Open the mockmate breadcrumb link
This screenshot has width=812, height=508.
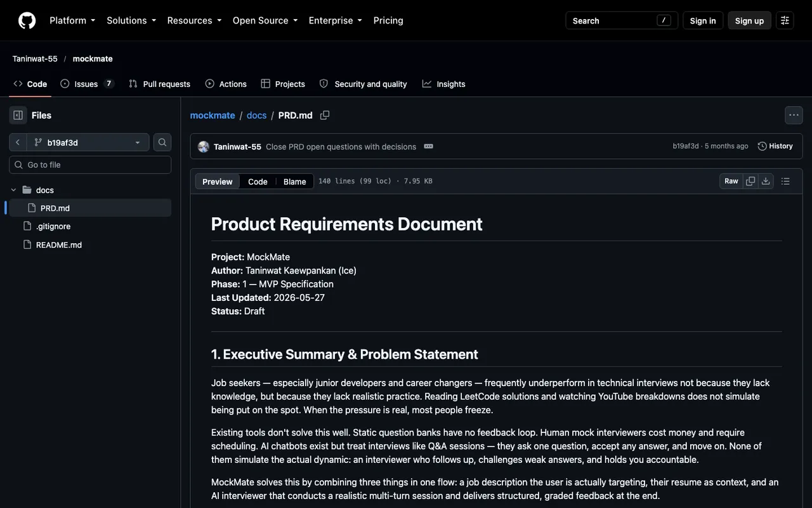[x=213, y=115]
